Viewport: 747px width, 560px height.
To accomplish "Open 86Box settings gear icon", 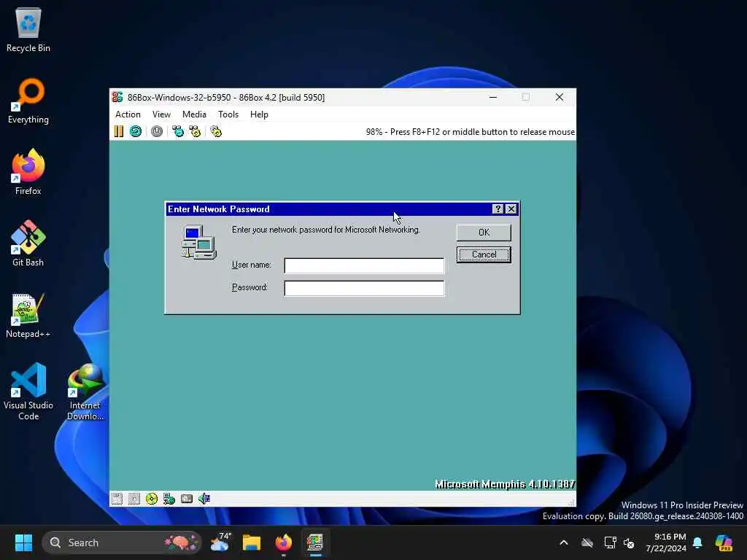I will tap(216, 131).
